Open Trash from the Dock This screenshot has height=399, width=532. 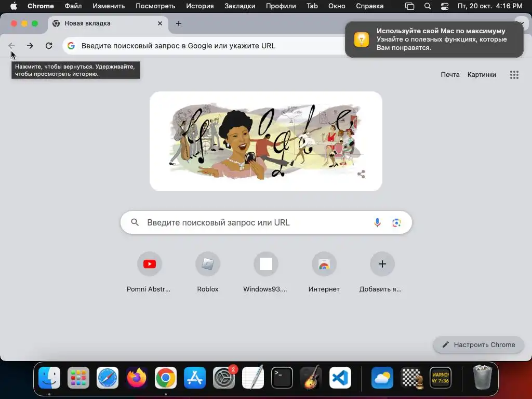click(483, 377)
